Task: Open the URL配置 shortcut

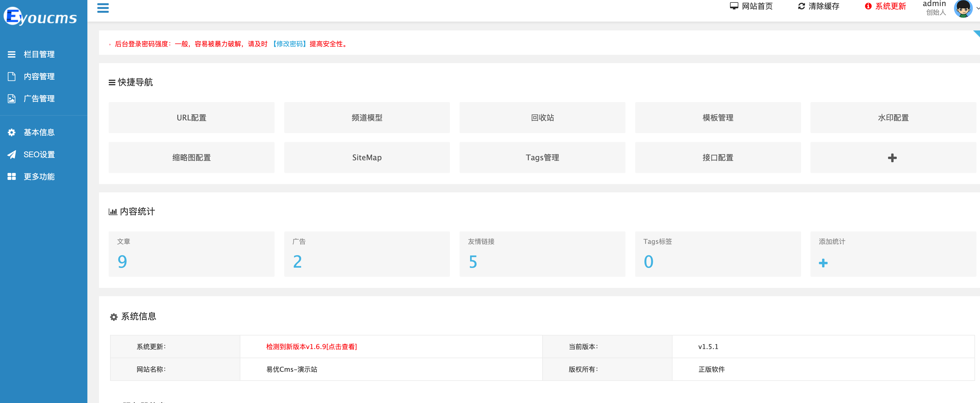Action: (191, 117)
